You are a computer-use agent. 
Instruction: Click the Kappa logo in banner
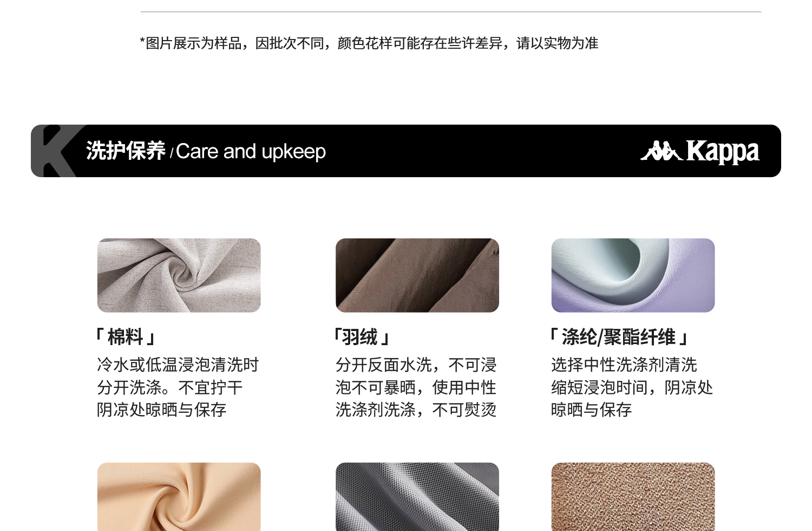click(700, 151)
